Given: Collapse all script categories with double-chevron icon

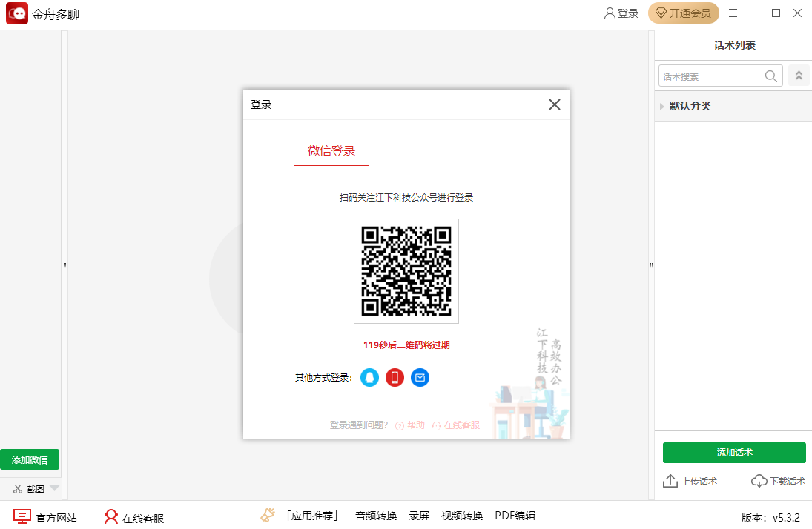Looking at the screenshot, I should [x=799, y=76].
